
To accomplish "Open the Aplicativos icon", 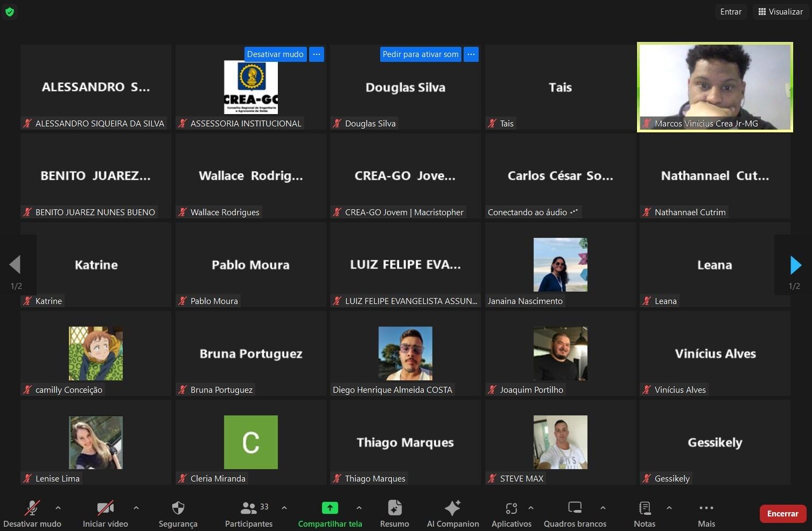I will coord(512,507).
